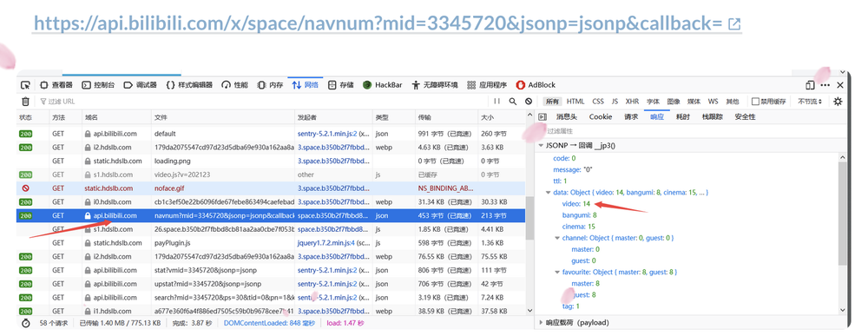Open the Cookie tab in details panel
868x336 pixels.
[601, 117]
